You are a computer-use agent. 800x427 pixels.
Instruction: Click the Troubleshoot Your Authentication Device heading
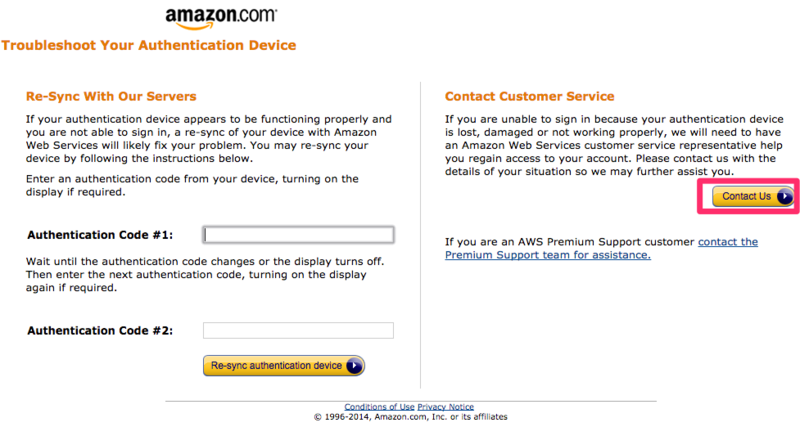(148, 45)
